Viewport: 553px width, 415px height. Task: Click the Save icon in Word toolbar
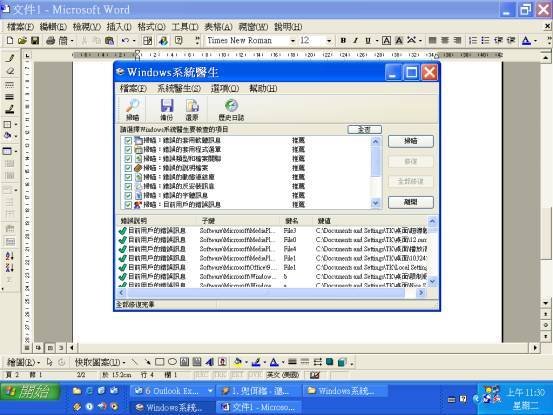(35, 41)
